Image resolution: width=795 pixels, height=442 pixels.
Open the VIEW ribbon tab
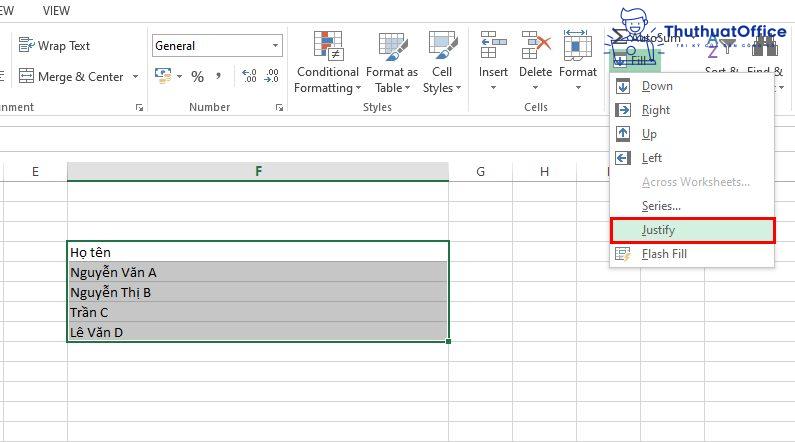coord(56,11)
